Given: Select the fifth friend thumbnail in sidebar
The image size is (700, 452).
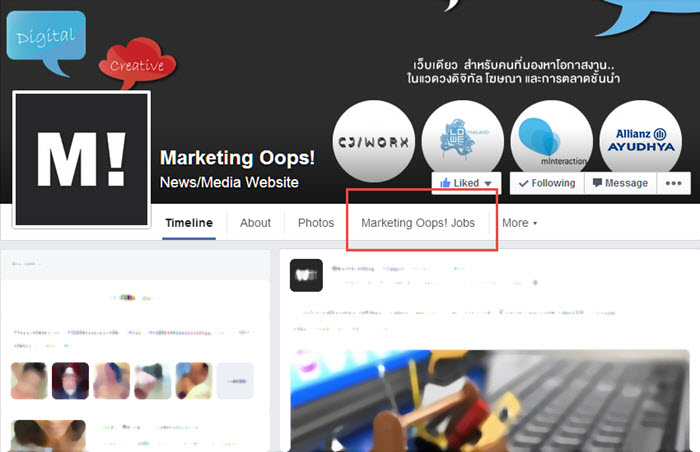Looking at the screenshot, I should (x=194, y=381).
